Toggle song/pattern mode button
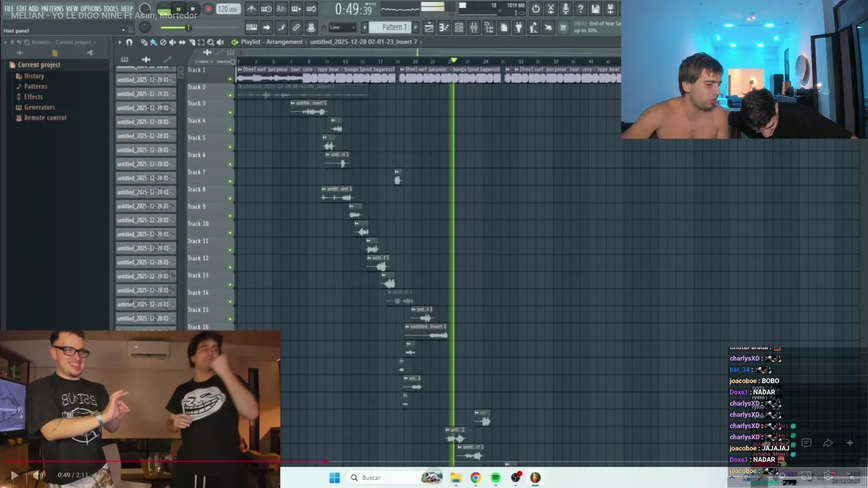The image size is (868, 488). (164, 9)
